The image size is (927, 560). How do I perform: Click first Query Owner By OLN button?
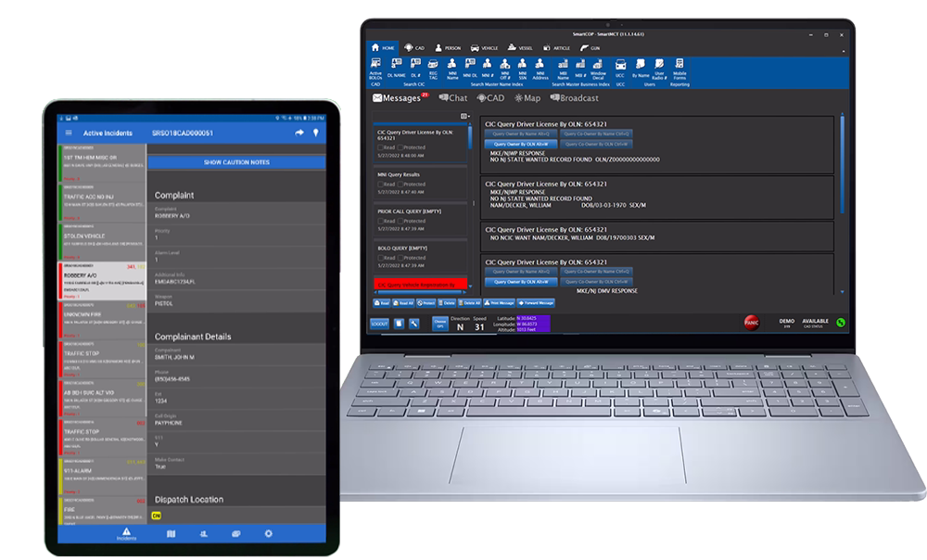coord(521,144)
